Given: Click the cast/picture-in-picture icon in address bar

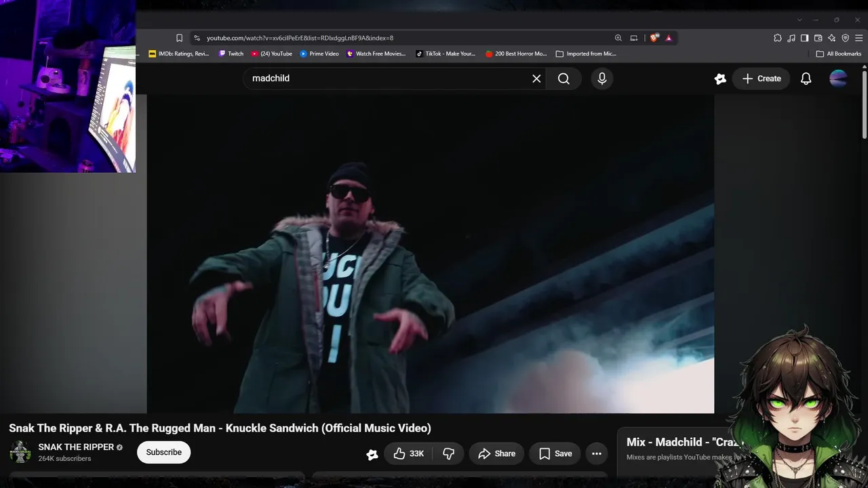Looking at the screenshot, I should tap(633, 38).
